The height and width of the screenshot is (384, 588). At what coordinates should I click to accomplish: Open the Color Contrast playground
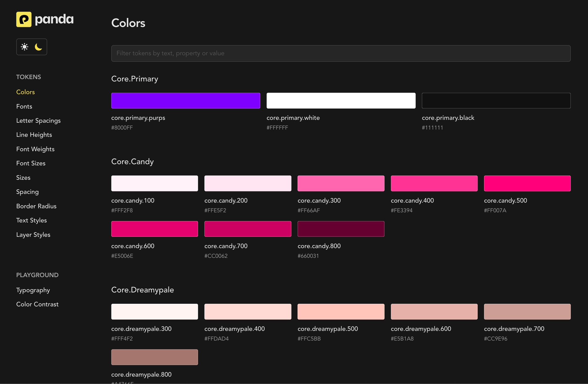(x=37, y=304)
